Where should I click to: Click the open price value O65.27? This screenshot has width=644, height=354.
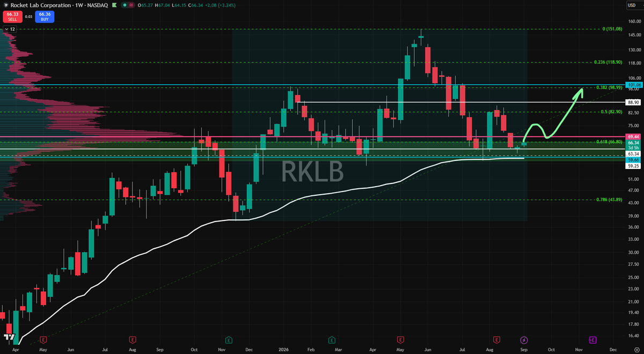click(147, 5)
